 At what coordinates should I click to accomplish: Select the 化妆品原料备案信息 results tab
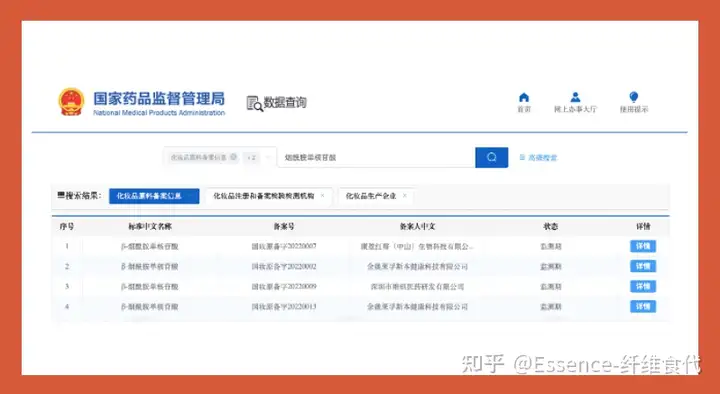click(x=154, y=196)
